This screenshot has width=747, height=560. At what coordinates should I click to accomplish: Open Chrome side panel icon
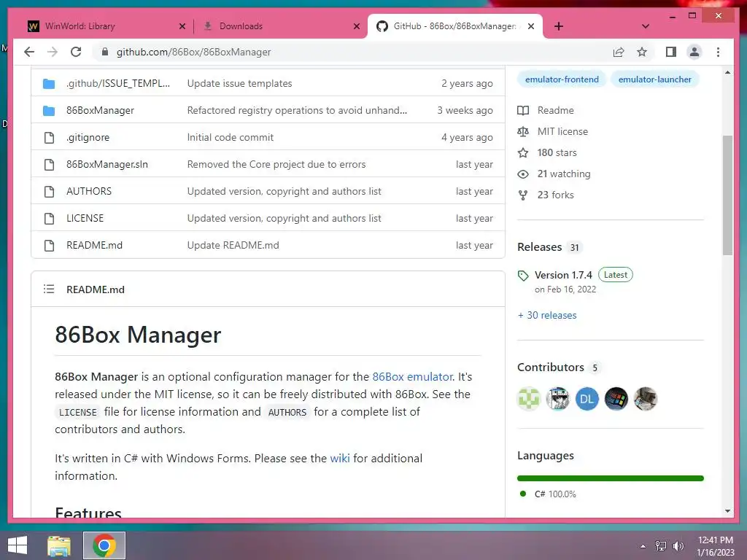[x=671, y=52]
